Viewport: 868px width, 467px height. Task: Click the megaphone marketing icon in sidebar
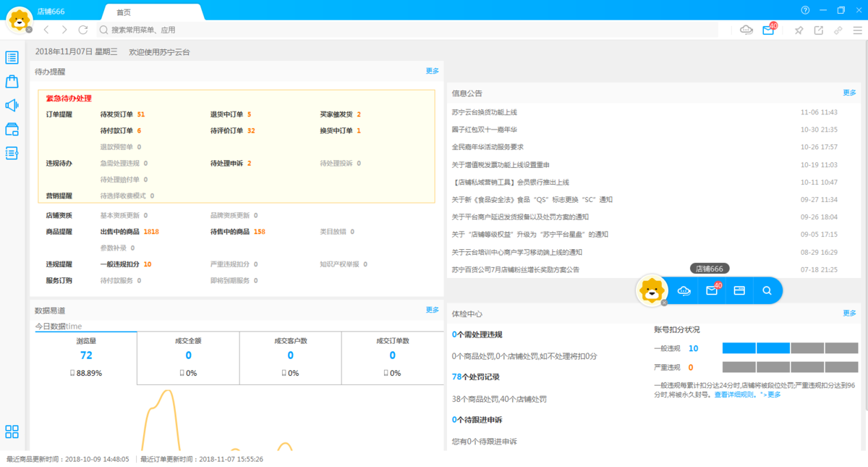(12, 106)
